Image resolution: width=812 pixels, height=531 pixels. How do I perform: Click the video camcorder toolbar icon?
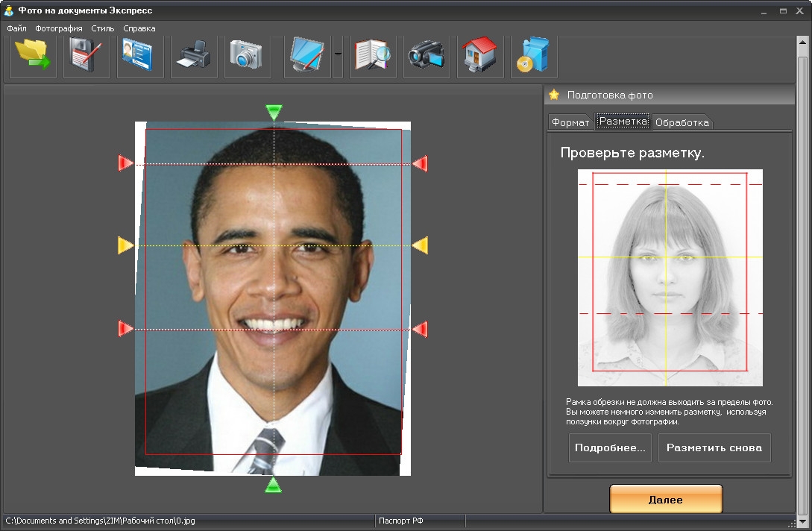(x=427, y=55)
